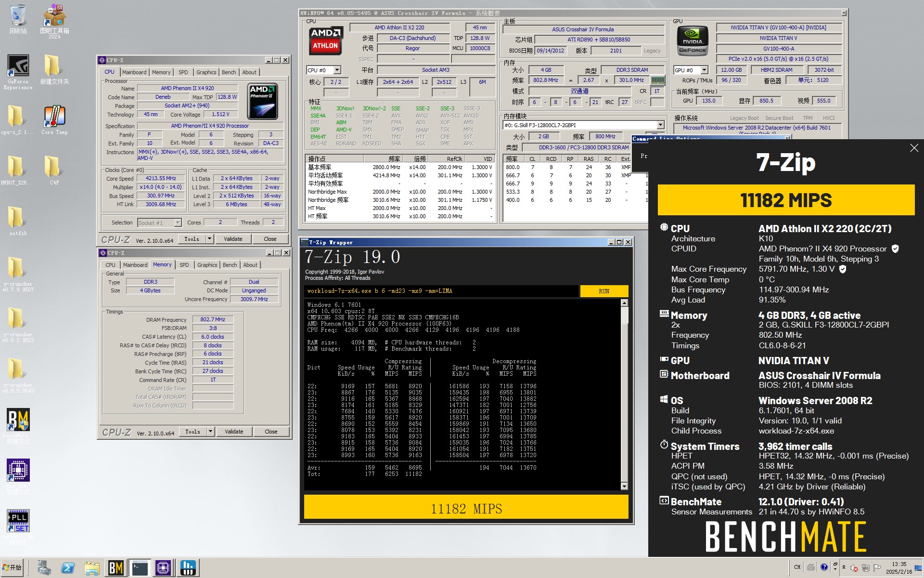Launch the 图吧工具箱 2024 desktop shortcut

54,21
